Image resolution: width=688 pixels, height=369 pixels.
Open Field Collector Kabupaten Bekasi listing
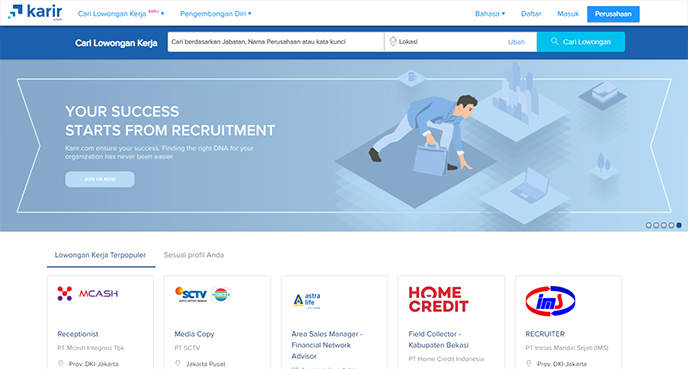tap(438, 340)
